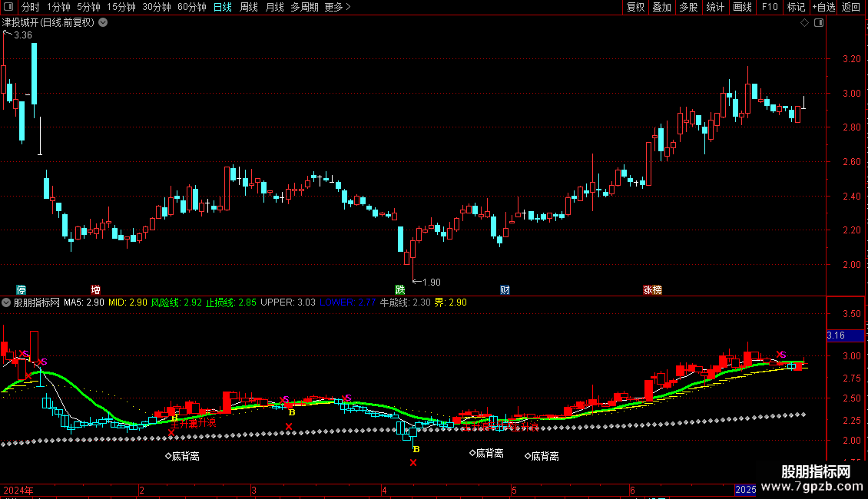Switch to 月线 monthly chart
Screen dimensions: 868x499
click(274, 7)
